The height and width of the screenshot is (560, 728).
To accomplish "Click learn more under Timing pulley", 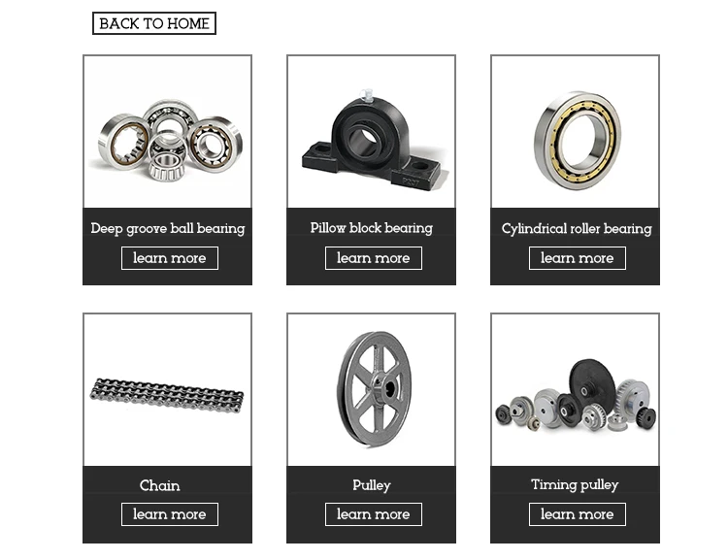I will point(578,514).
